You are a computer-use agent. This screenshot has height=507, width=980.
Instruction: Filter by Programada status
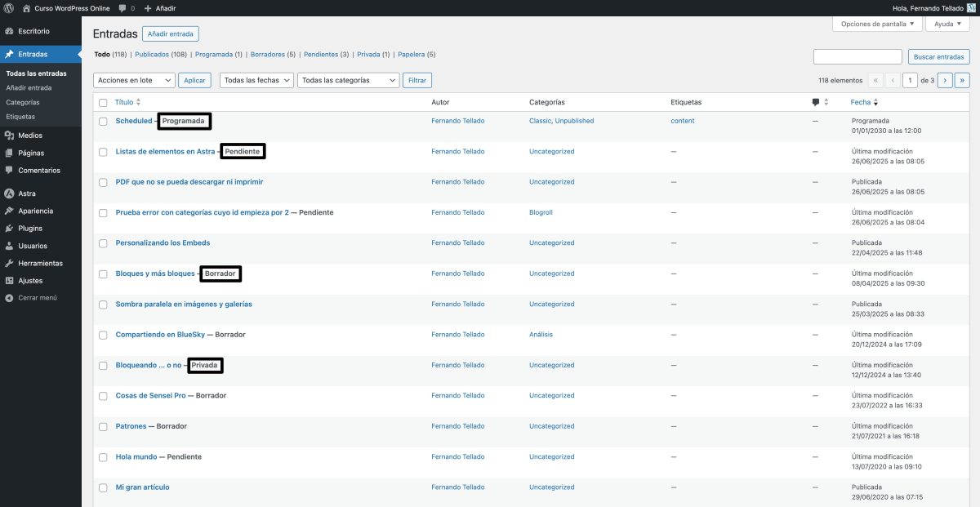214,55
